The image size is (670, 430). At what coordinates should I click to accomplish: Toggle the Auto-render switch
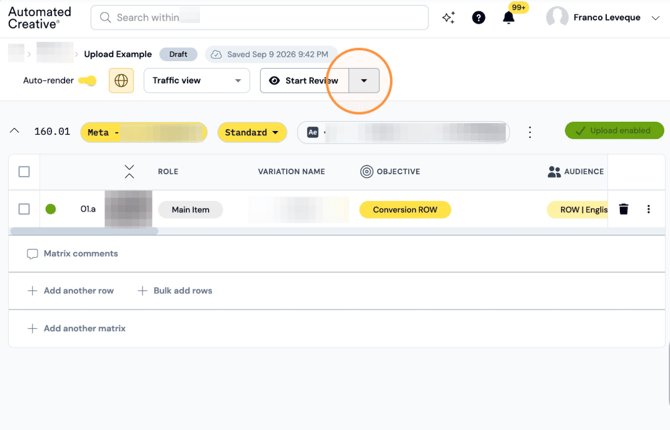(x=88, y=80)
